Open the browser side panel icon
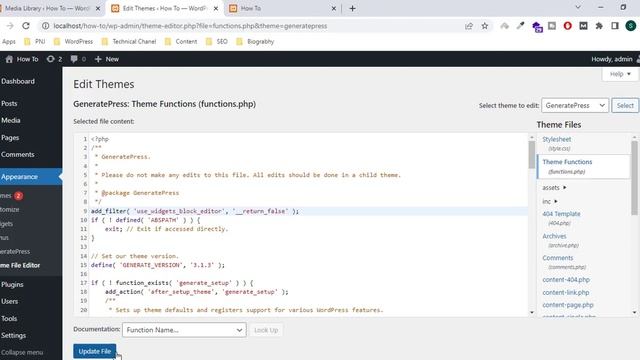 click(x=615, y=26)
